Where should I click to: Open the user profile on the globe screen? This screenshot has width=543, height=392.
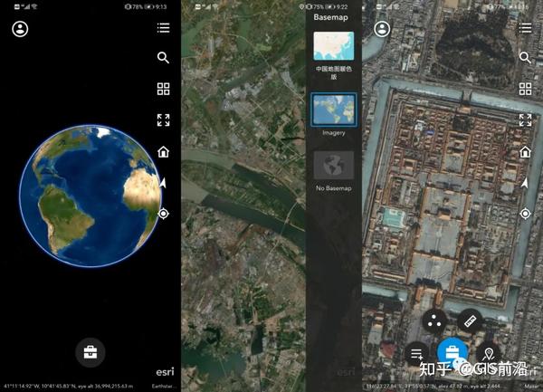pos(20,29)
